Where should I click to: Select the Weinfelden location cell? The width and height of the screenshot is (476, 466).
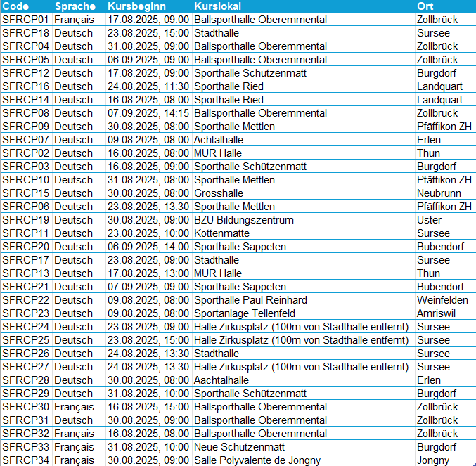pyautogui.click(x=443, y=300)
